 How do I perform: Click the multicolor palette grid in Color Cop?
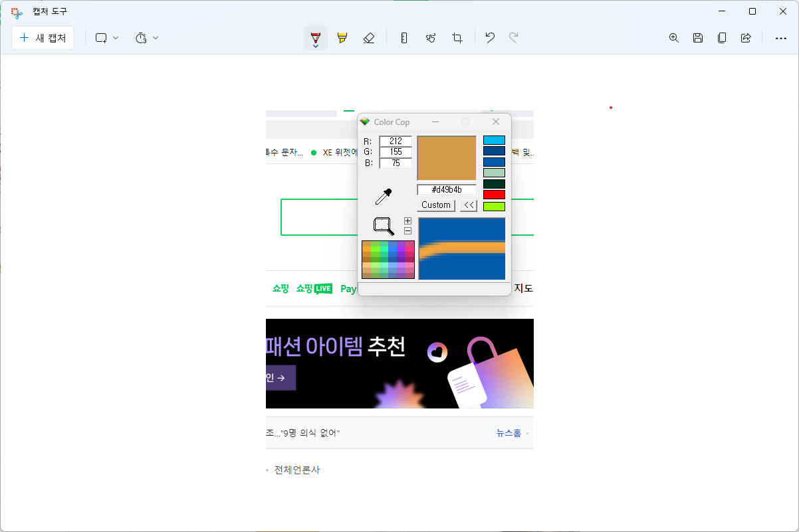point(388,260)
